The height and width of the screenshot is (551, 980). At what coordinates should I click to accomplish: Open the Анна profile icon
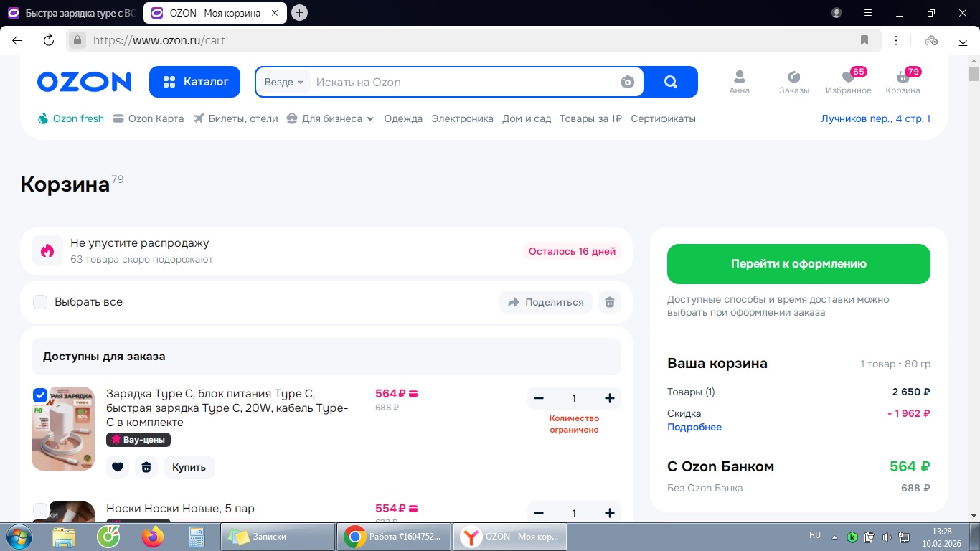[739, 78]
